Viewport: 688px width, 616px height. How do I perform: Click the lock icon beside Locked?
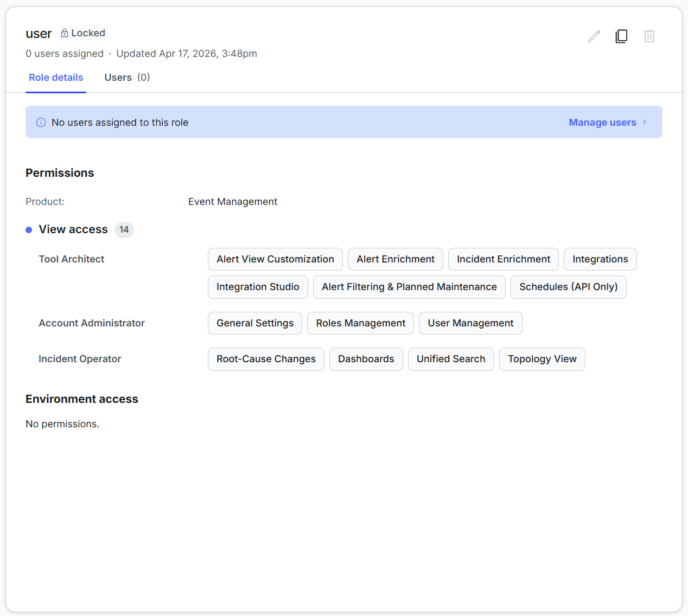click(65, 33)
